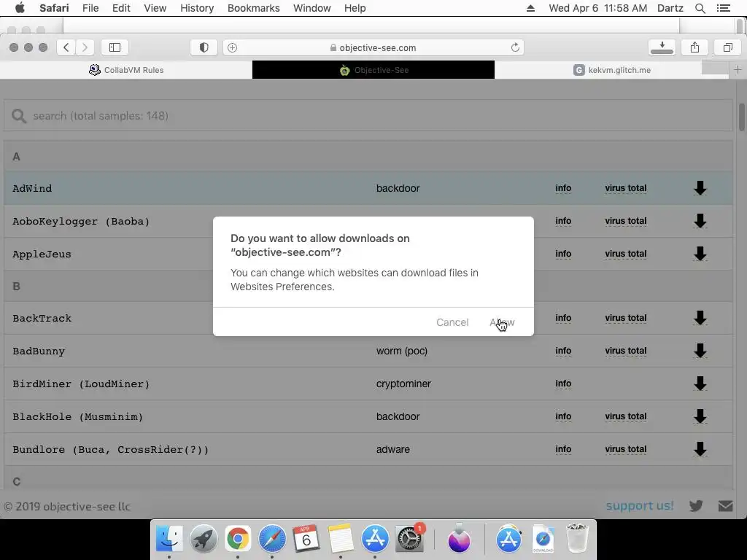This screenshot has width=747, height=560.
Task: Click the cryptominer type label
Action: pos(403,384)
